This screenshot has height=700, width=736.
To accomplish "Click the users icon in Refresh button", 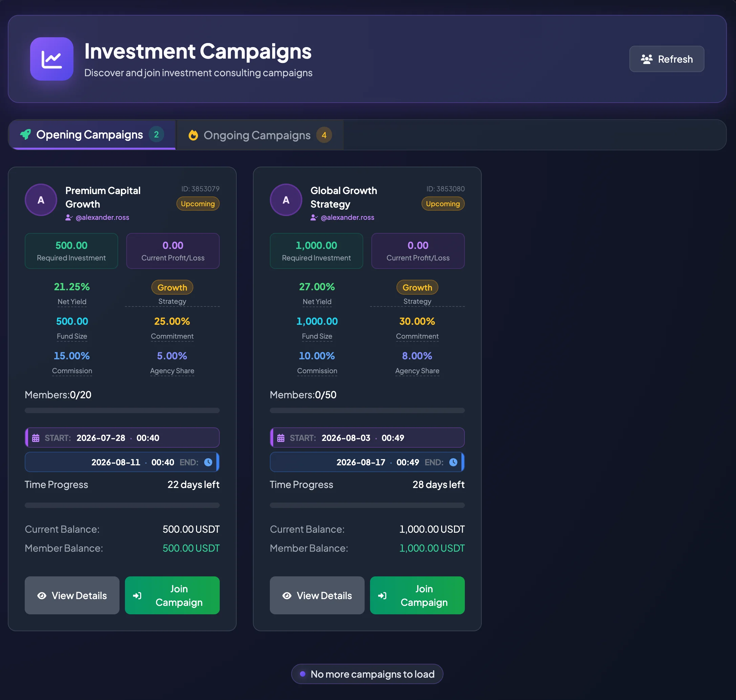I will point(647,59).
